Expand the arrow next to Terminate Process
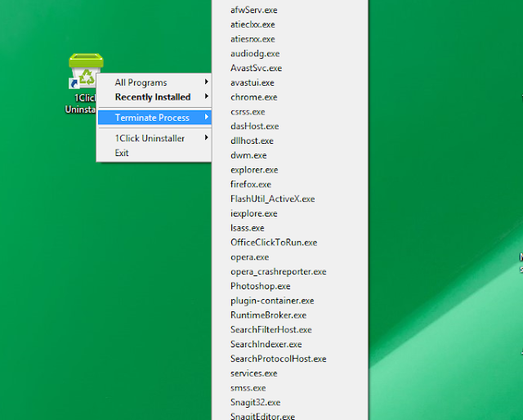Image resolution: width=523 pixels, height=420 pixels. [207, 117]
